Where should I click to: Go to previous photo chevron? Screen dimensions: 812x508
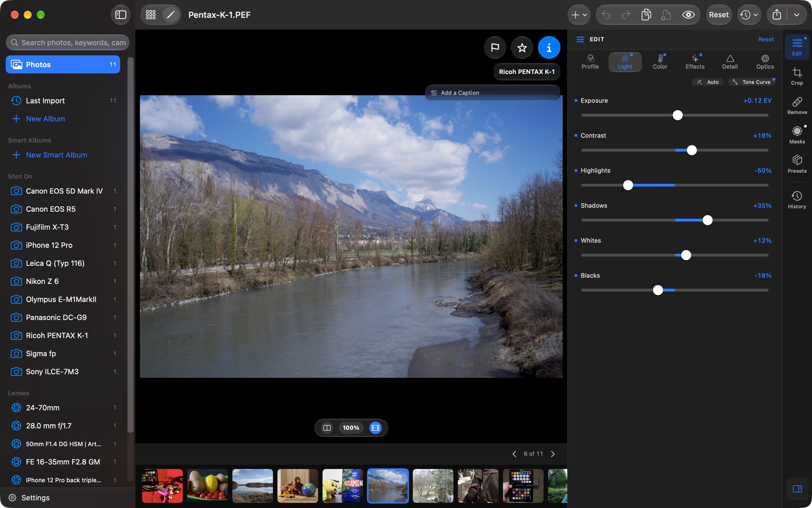514,454
